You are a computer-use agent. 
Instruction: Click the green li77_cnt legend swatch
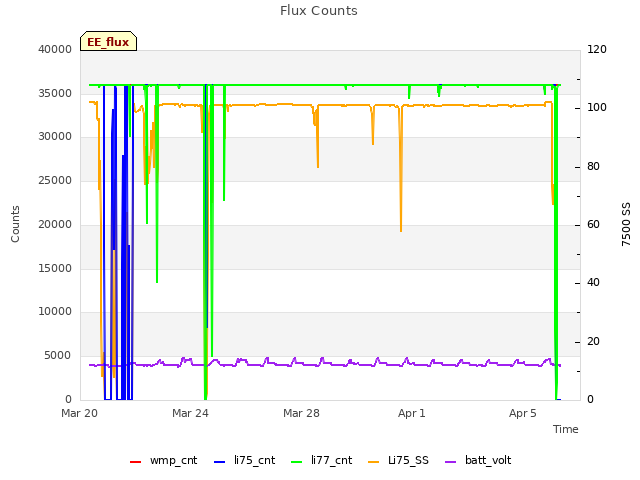point(296,462)
